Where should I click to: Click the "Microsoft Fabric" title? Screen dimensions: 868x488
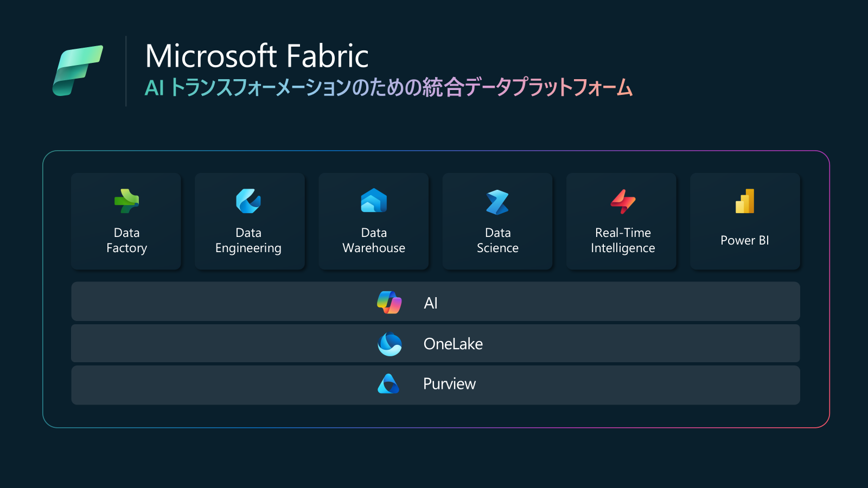pos(257,56)
